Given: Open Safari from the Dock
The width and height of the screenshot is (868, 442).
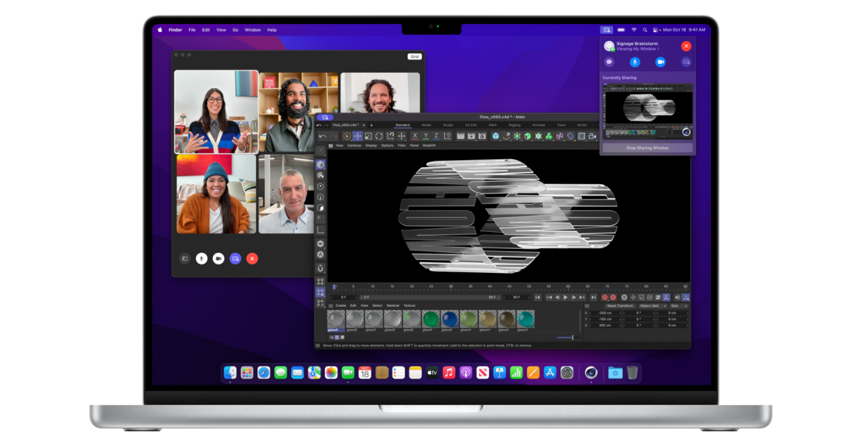Looking at the screenshot, I should pyautogui.click(x=264, y=372).
